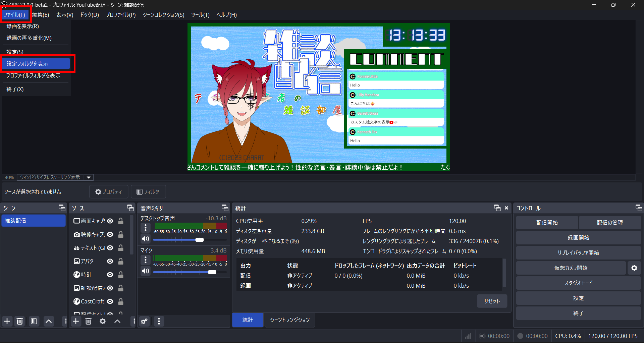Open マイク three-dot options
Screen dimensions: 644x343
(146, 260)
